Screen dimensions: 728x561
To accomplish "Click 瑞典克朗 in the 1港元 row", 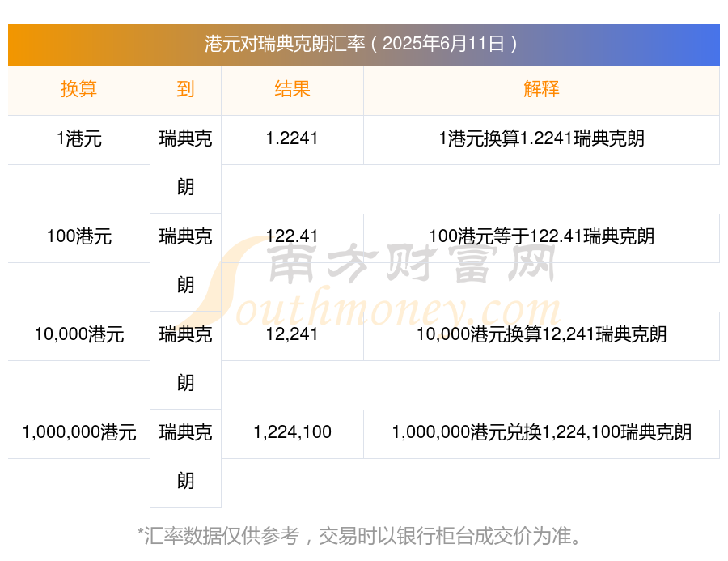I will tap(185, 164).
